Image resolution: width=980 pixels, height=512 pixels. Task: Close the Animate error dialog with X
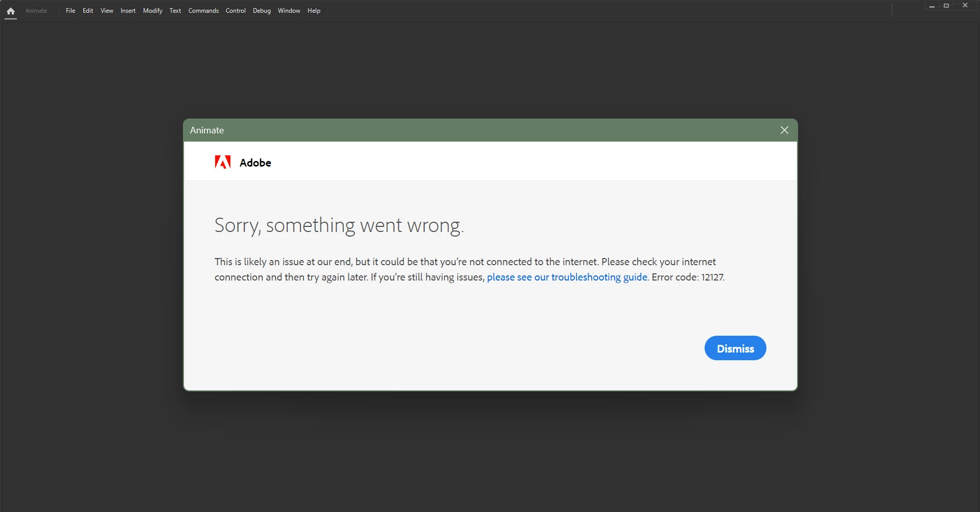point(784,130)
